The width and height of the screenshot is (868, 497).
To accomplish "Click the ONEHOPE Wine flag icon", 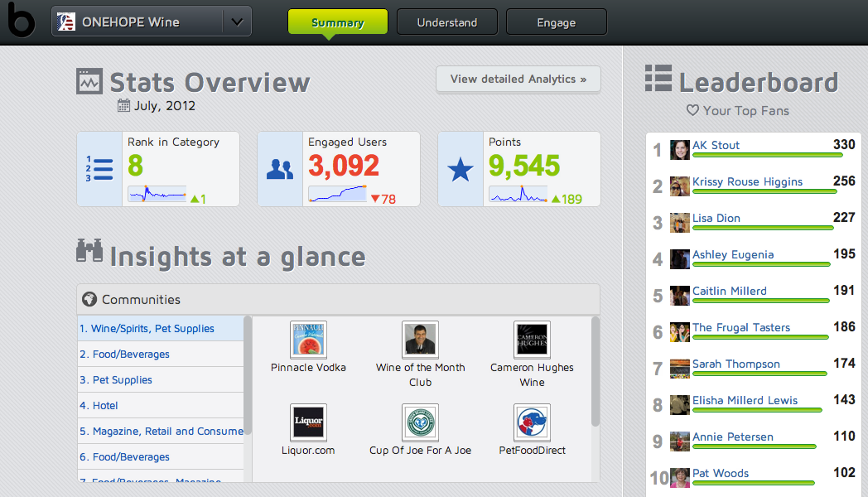I will [66, 22].
